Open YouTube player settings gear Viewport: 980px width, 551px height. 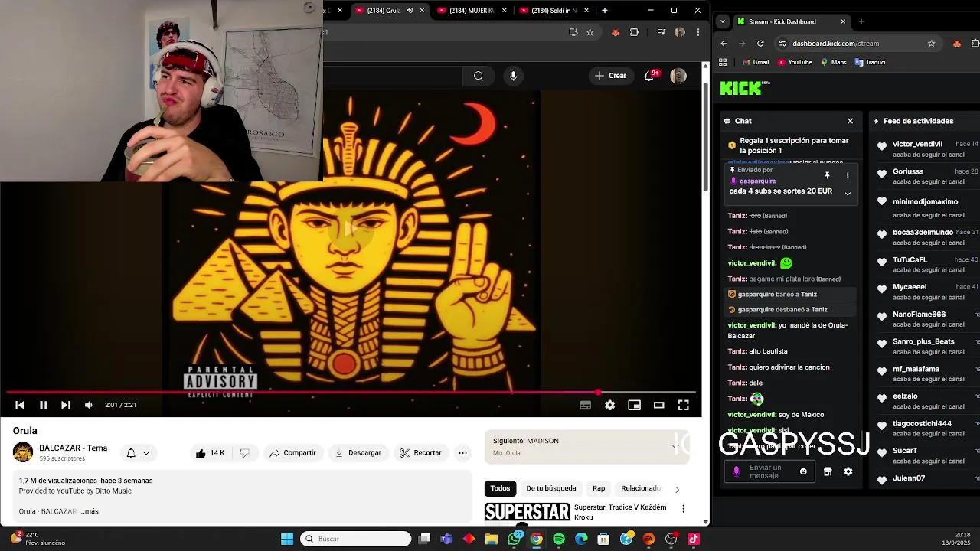609,405
